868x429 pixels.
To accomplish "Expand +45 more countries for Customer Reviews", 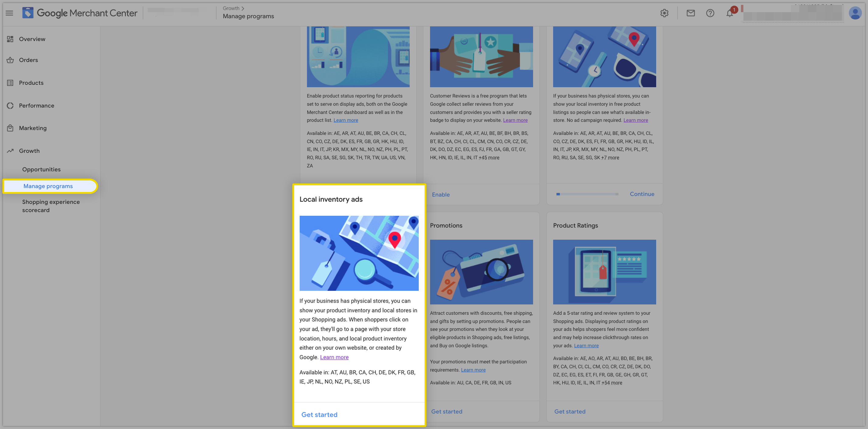I will [x=489, y=158].
